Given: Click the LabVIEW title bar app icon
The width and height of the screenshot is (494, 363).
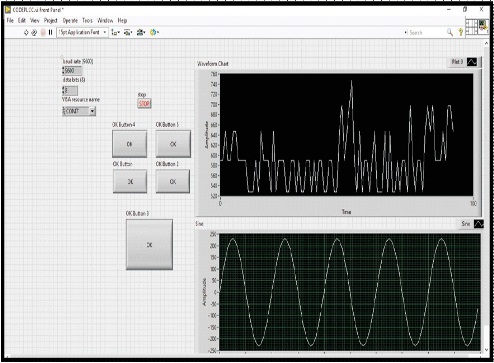Looking at the screenshot, I should click(x=8, y=10).
